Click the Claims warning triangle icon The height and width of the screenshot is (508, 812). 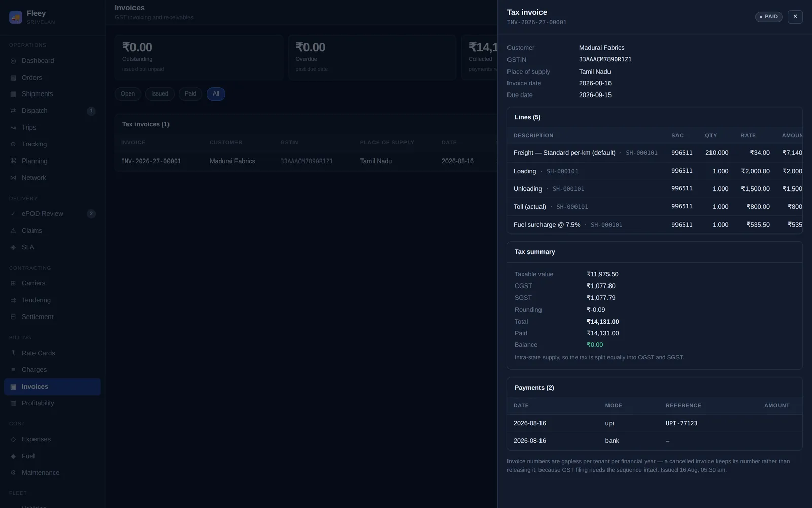pyautogui.click(x=13, y=231)
